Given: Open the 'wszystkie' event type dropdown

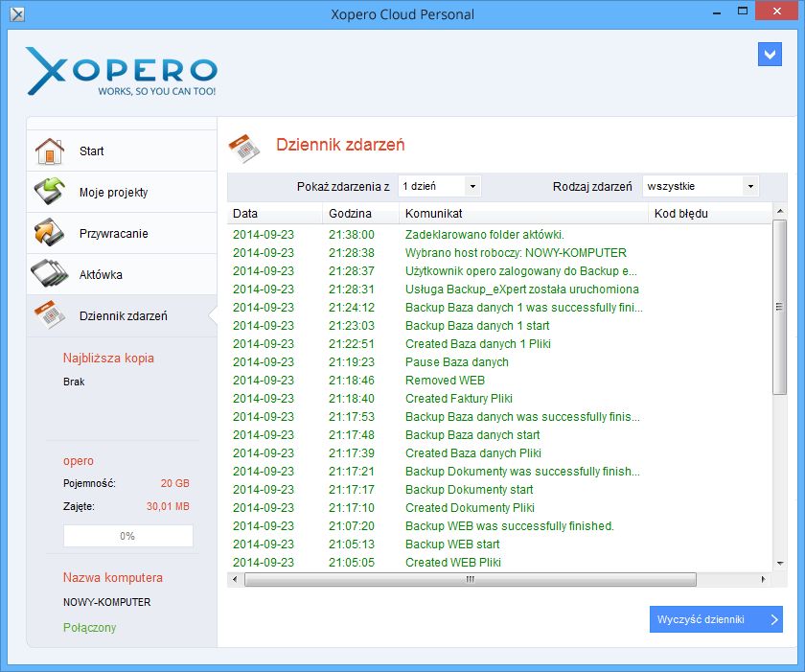Looking at the screenshot, I should (701, 186).
